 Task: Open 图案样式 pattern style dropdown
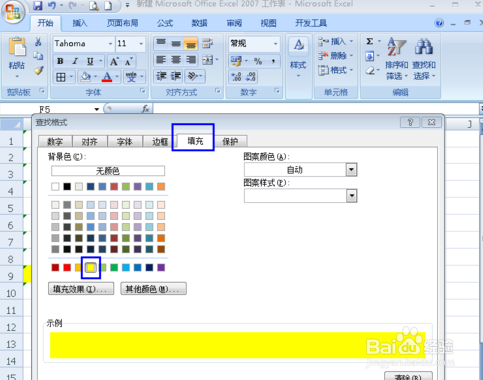click(x=351, y=196)
